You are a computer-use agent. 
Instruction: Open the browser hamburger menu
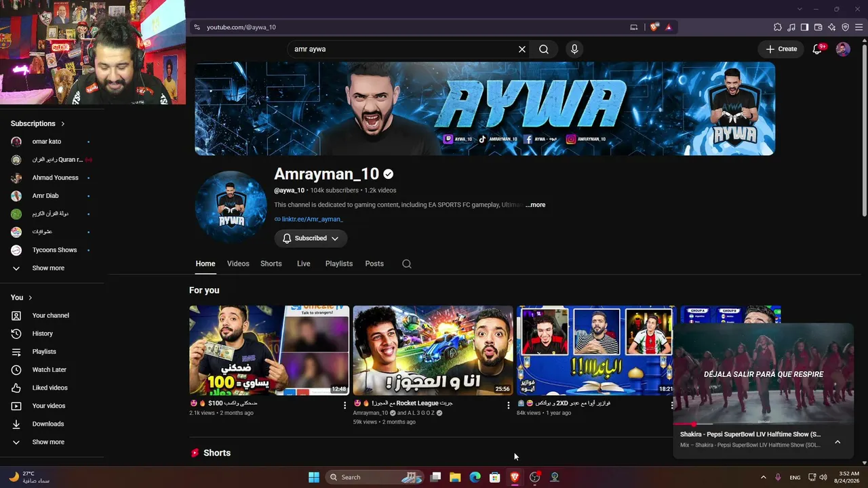tap(859, 27)
